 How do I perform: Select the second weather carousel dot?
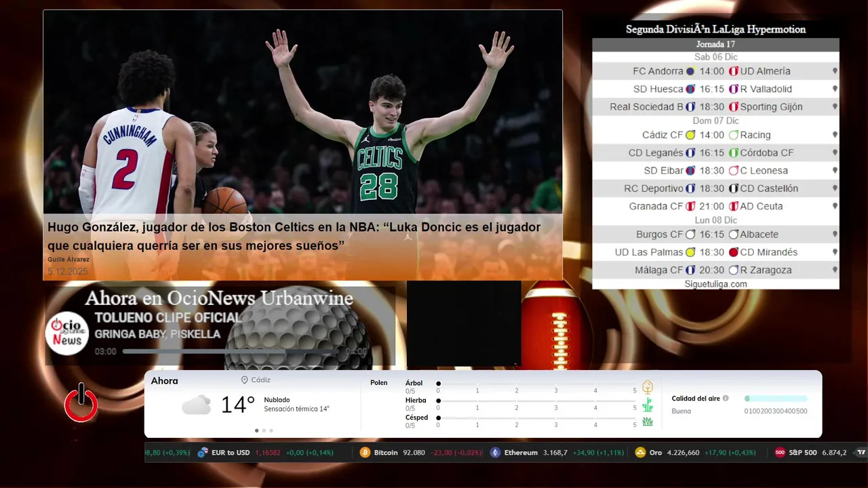(264, 430)
